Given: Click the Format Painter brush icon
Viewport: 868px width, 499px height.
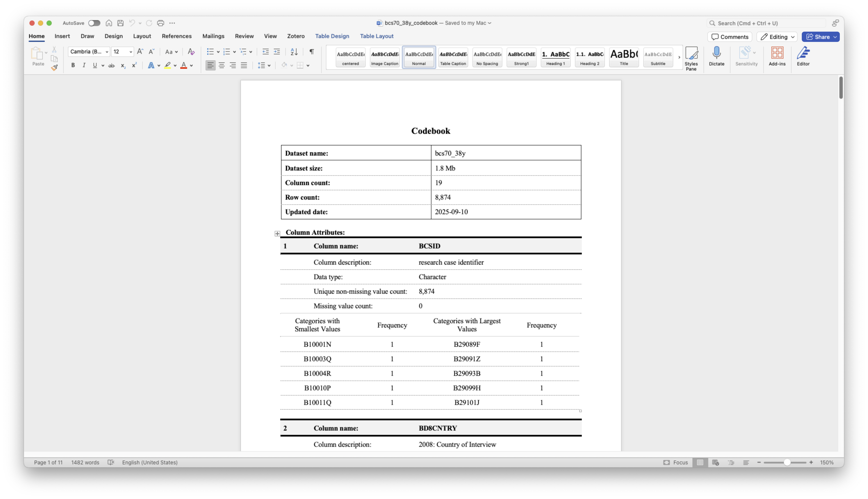Looking at the screenshot, I should (x=54, y=68).
